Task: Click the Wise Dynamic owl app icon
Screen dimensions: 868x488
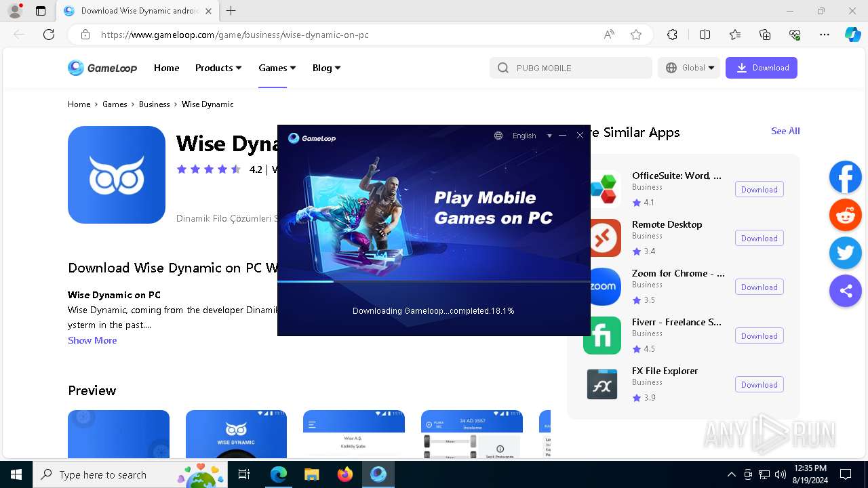Action: [x=117, y=175]
